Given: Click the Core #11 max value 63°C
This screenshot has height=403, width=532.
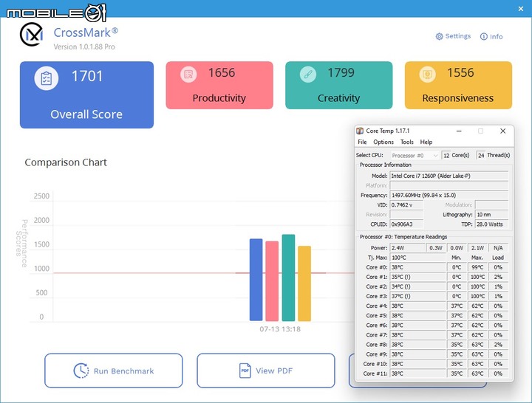Looking at the screenshot, I should pos(477,373).
